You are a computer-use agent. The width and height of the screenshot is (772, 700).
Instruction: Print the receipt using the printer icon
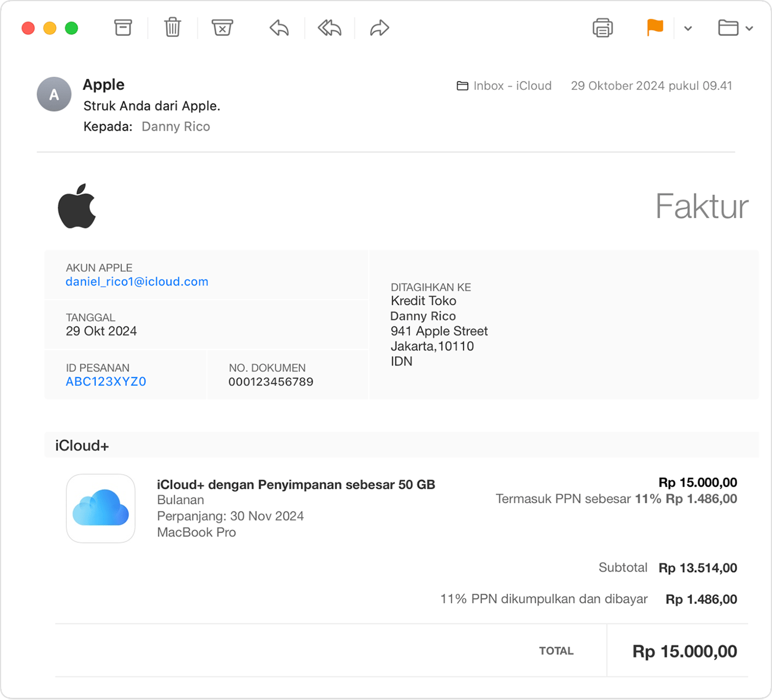(x=603, y=28)
